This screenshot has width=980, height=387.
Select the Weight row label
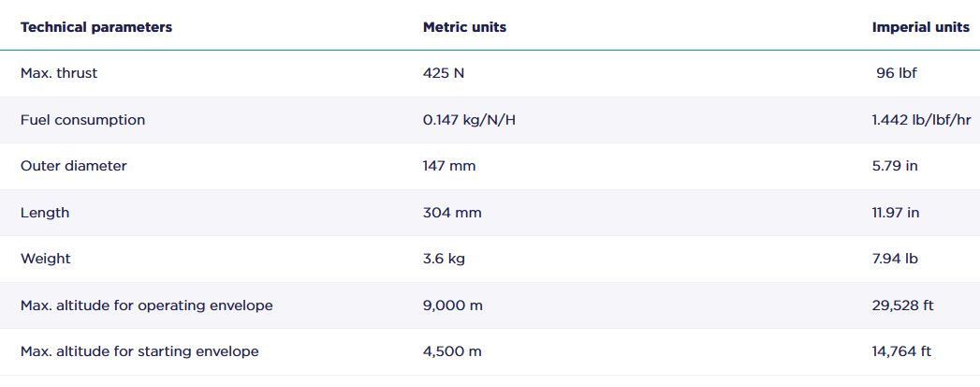point(46,259)
